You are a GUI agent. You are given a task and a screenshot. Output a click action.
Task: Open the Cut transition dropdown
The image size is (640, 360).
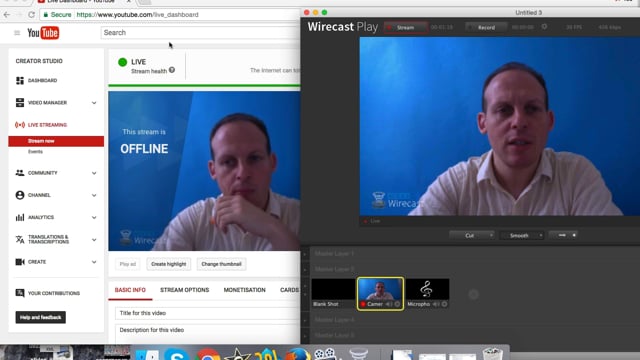click(472, 236)
